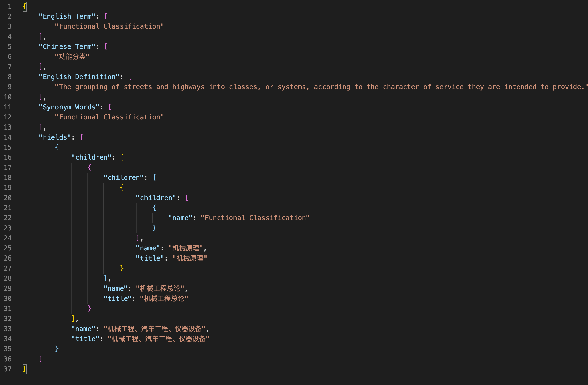Screen dimensions: 588x385
Task: Click the "name" key on line 33
Action: 83,329
